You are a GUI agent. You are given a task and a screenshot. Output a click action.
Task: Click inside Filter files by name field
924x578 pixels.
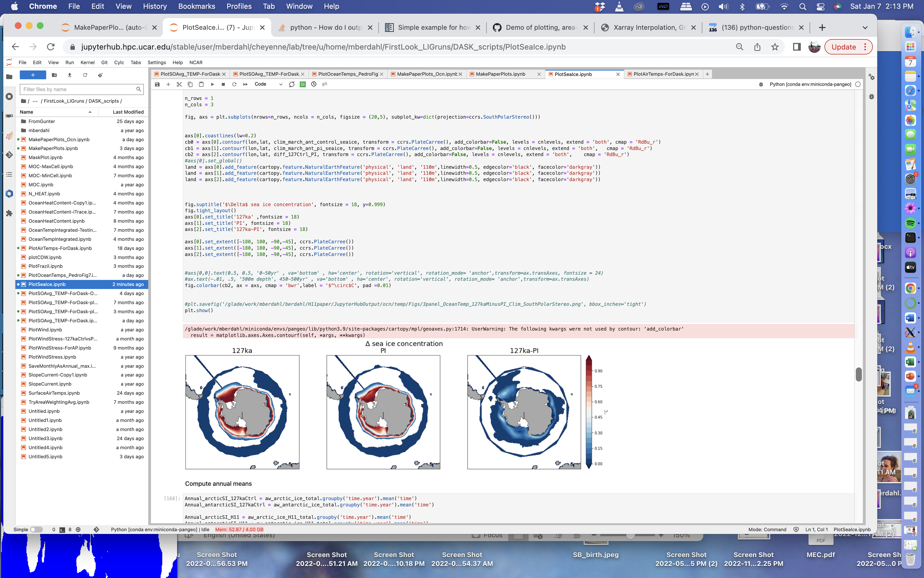tap(81, 89)
